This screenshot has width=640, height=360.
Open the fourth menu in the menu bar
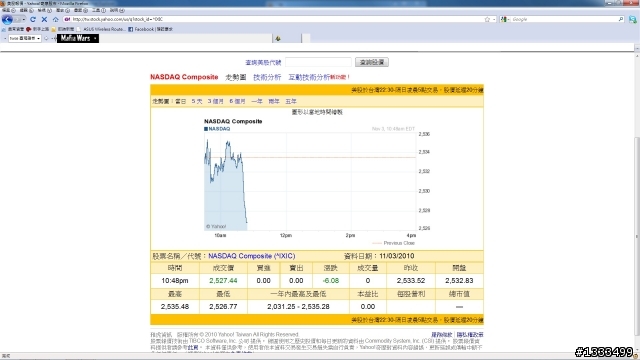tap(62, 10)
